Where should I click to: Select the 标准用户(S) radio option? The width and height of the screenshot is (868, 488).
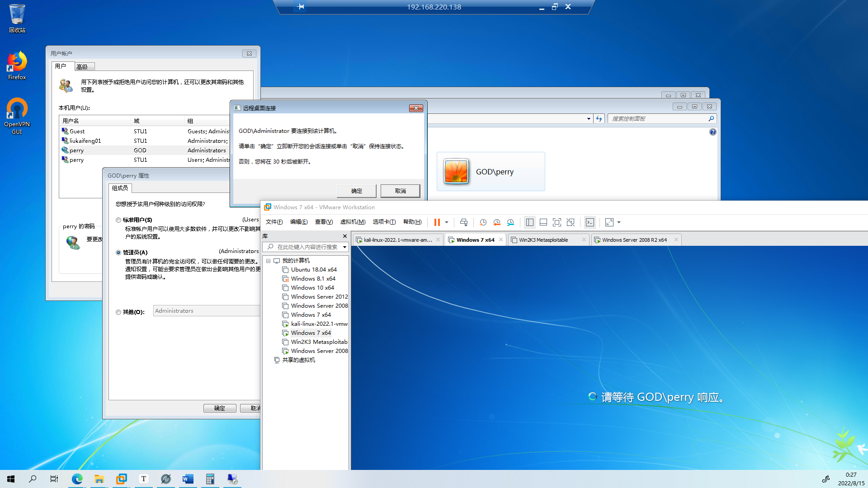tap(118, 220)
